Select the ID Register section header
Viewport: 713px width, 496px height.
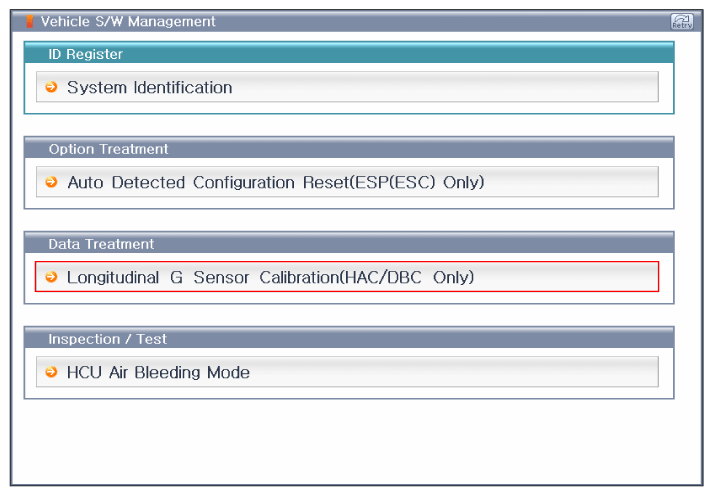(x=349, y=53)
